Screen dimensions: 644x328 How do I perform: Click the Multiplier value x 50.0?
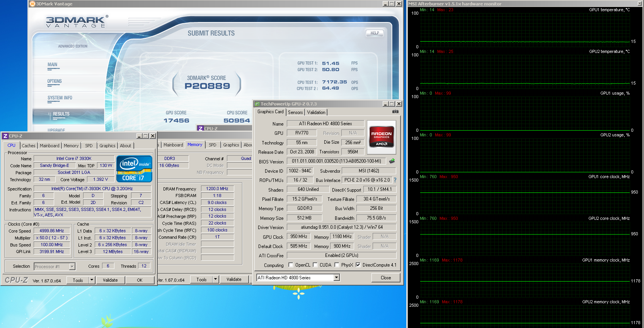click(x=52, y=238)
